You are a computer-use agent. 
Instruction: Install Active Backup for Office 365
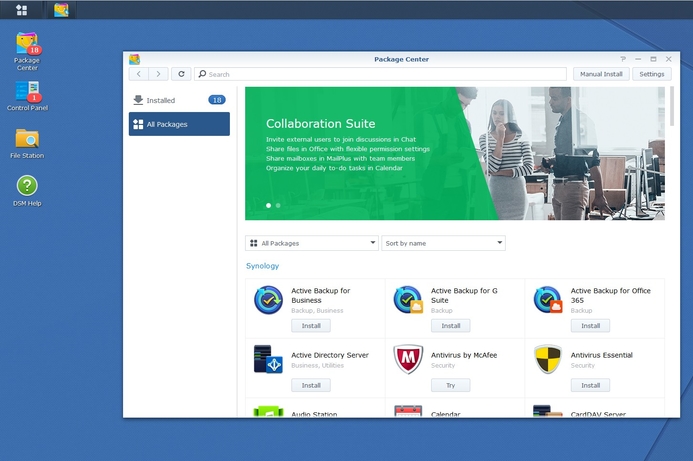(590, 326)
